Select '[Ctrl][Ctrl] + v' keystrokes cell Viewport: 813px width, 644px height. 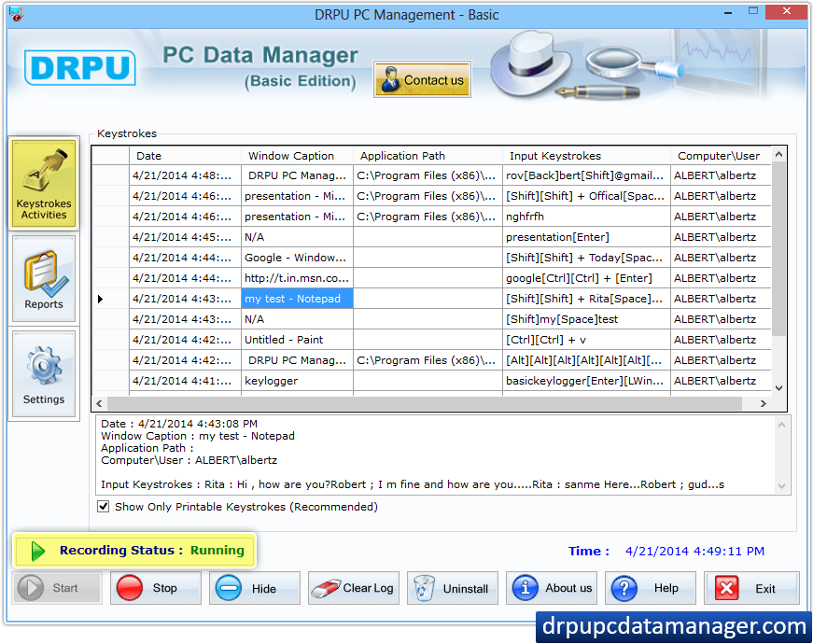tap(586, 340)
